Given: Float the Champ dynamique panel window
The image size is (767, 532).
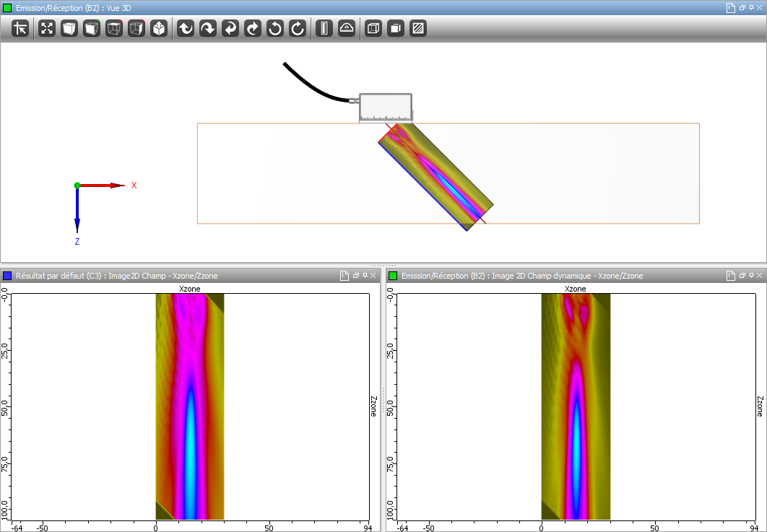Looking at the screenshot, I should [743, 276].
